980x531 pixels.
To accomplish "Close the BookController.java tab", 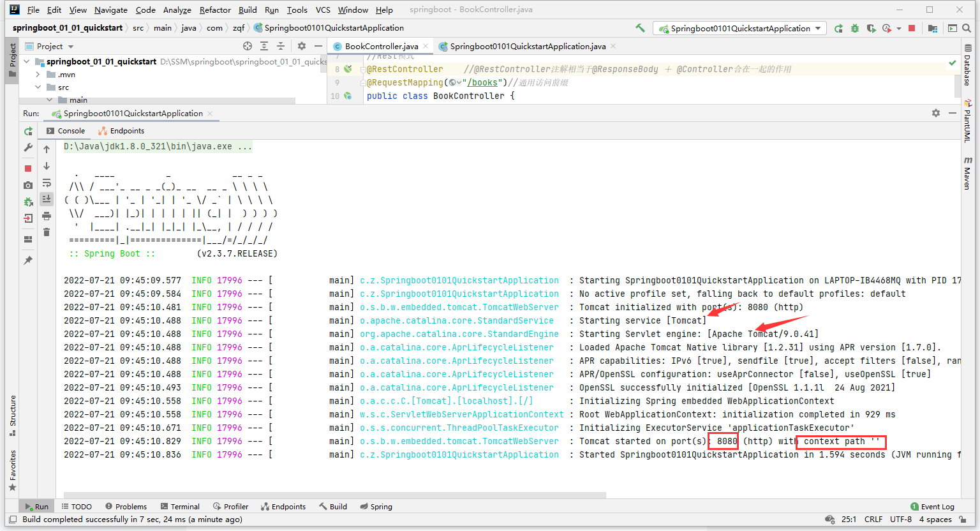I will point(426,46).
